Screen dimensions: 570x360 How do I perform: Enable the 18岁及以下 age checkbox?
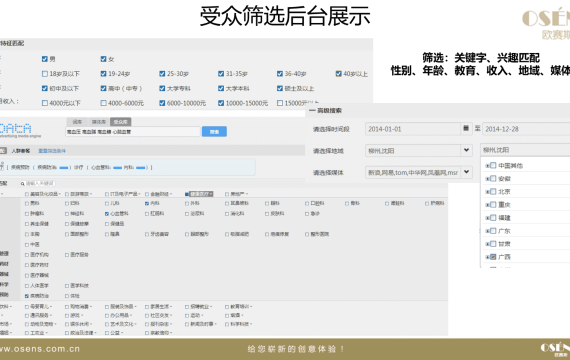pyautogui.click(x=45, y=74)
